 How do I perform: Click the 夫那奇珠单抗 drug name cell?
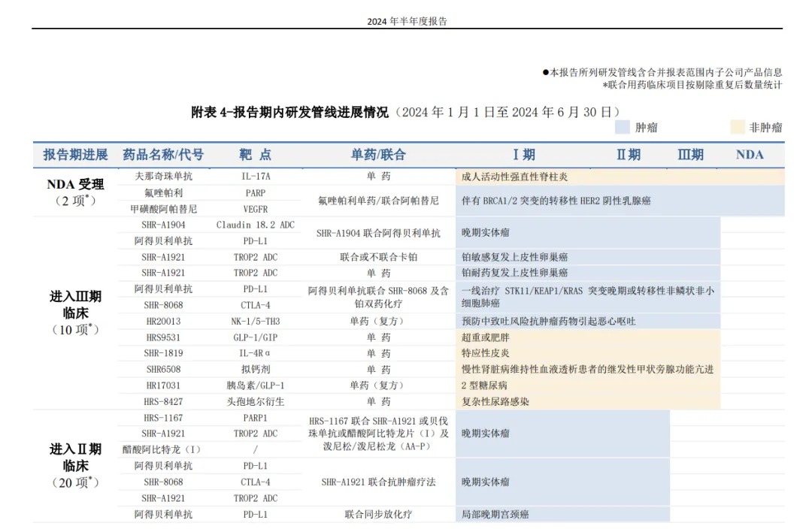coord(163,177)
